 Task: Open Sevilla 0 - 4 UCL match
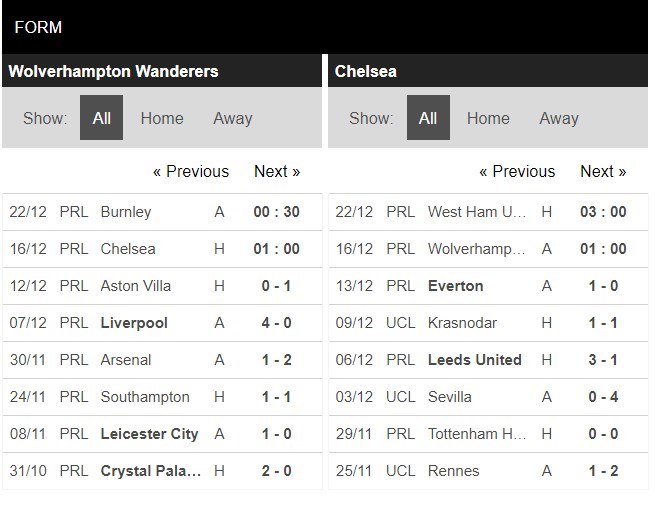point(449,397)
